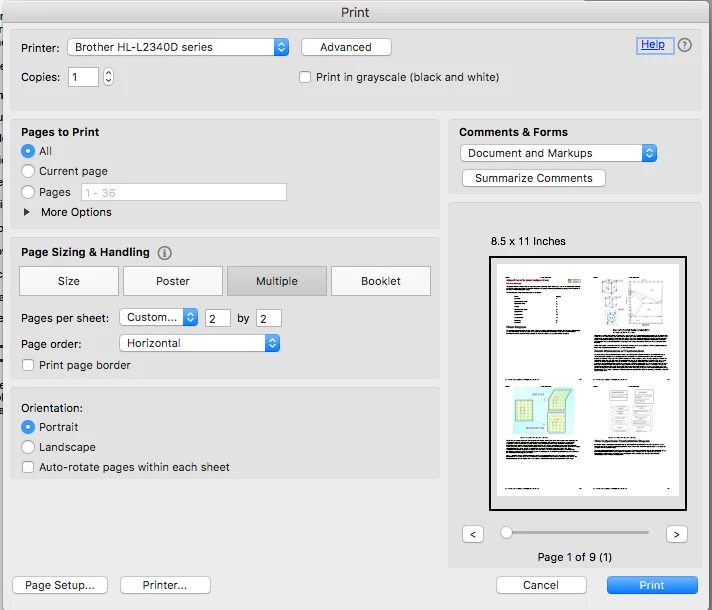Screen dimensions: 712x610
Task: Click the 'Page 1 of 9 (1)' text
Action: [574, 557]
